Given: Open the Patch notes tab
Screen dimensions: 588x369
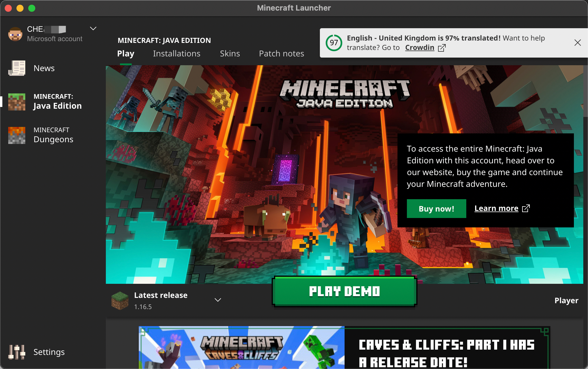Looking at the screenshot, I should point(281,53).
